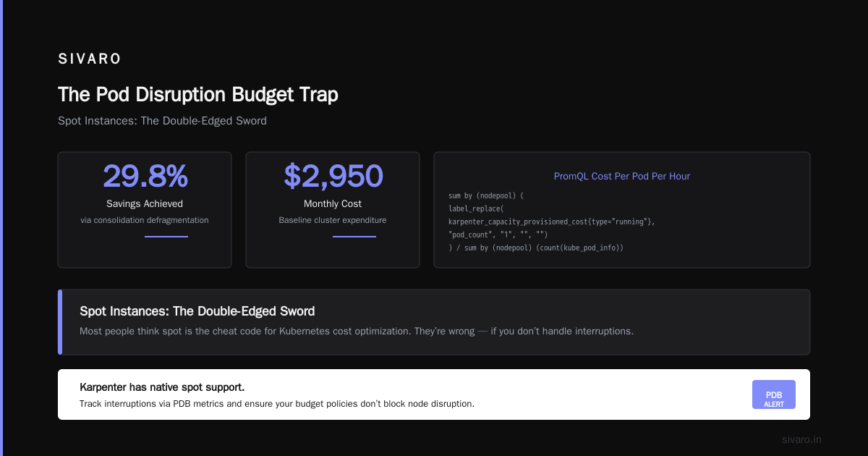Click the Track interruptions via PDB metrics text
Viewport: 868px width, 456px height.
click(x=277, y=403)
